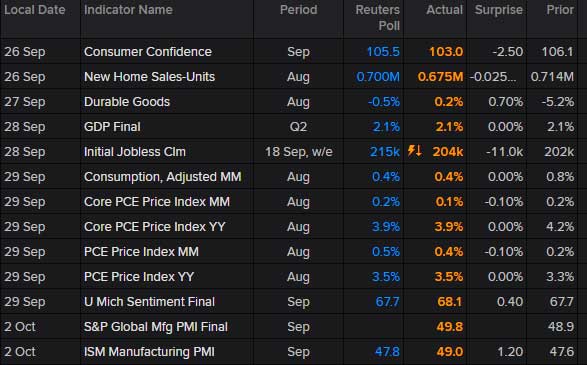
Task: Click Core PCE Price Index YY
Action: coord(154,227)
